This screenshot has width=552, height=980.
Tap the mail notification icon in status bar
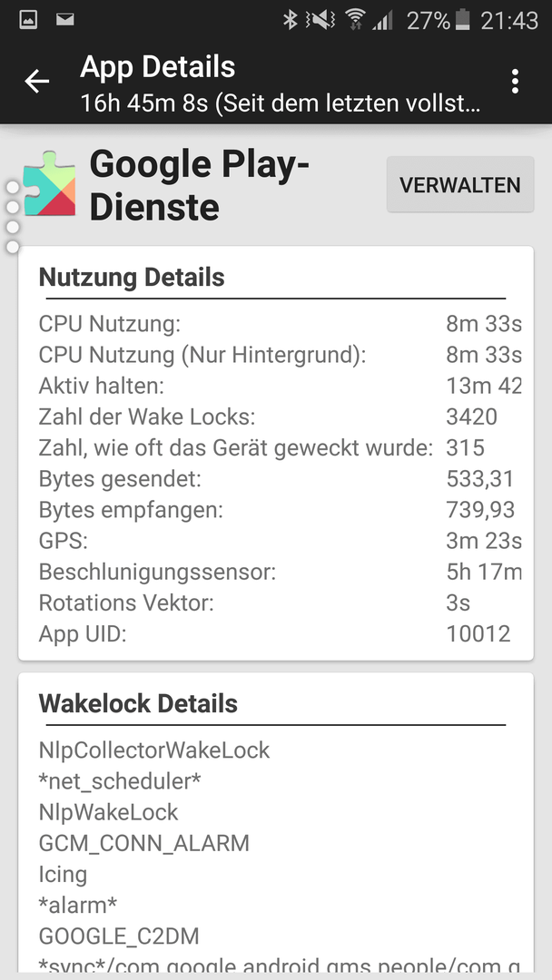pos(65,20)
